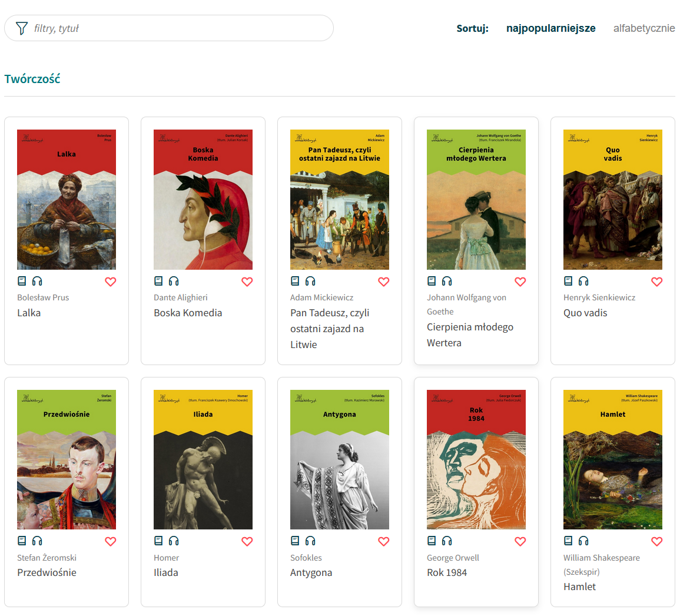Toggle favorite heart for Lalka

coord(111,281)
